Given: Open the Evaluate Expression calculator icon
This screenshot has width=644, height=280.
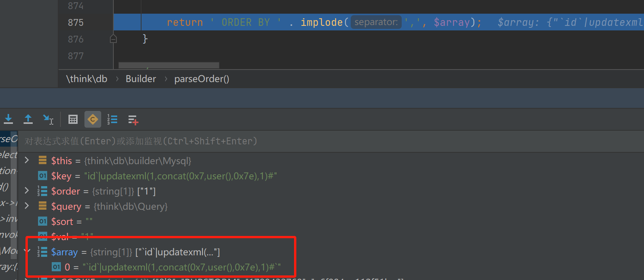Looking at the screenshot, I should point(73,120).
